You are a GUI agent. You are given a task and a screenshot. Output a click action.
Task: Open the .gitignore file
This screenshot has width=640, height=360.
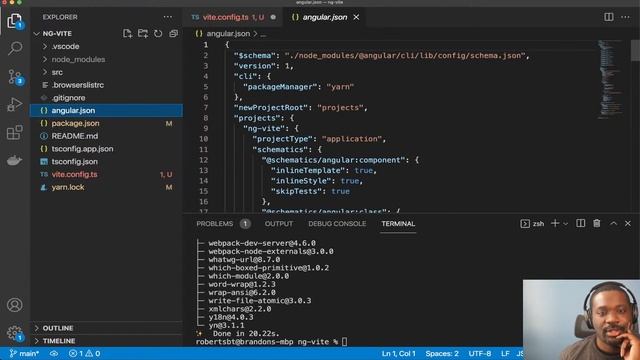point(106,98)
